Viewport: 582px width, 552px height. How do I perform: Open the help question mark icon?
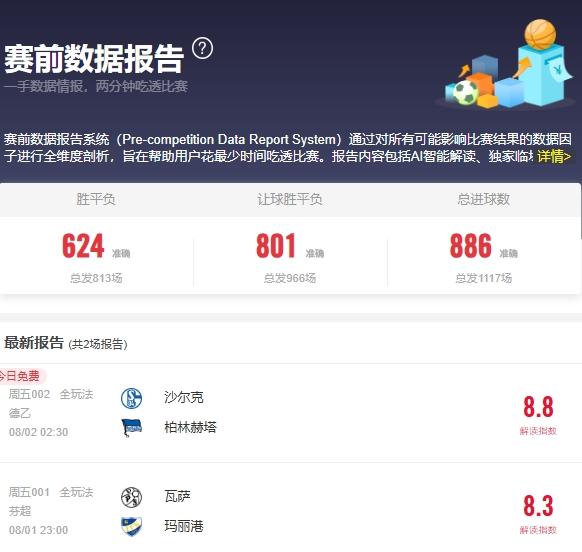202,48
